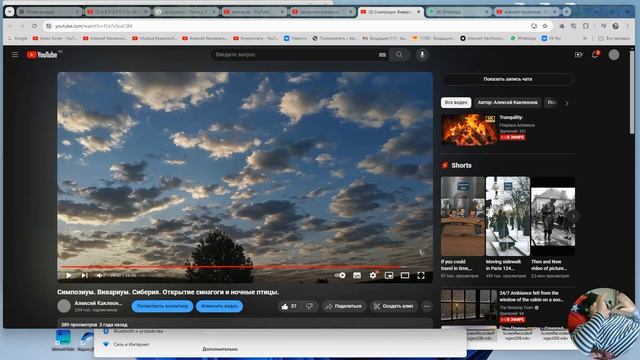Enter fullscreen mode

(421, 276)
